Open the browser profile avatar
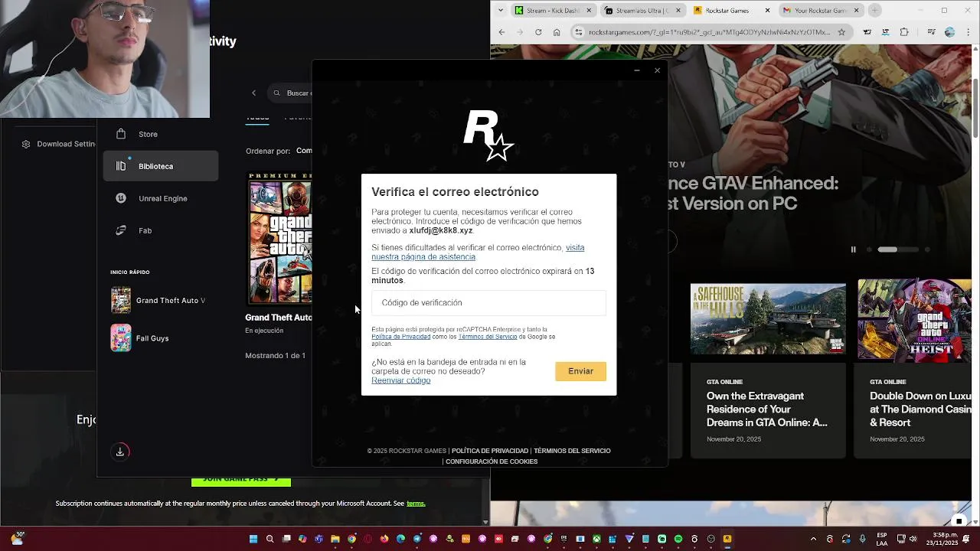This screenshot has width=980, height=551. point(949,32)
